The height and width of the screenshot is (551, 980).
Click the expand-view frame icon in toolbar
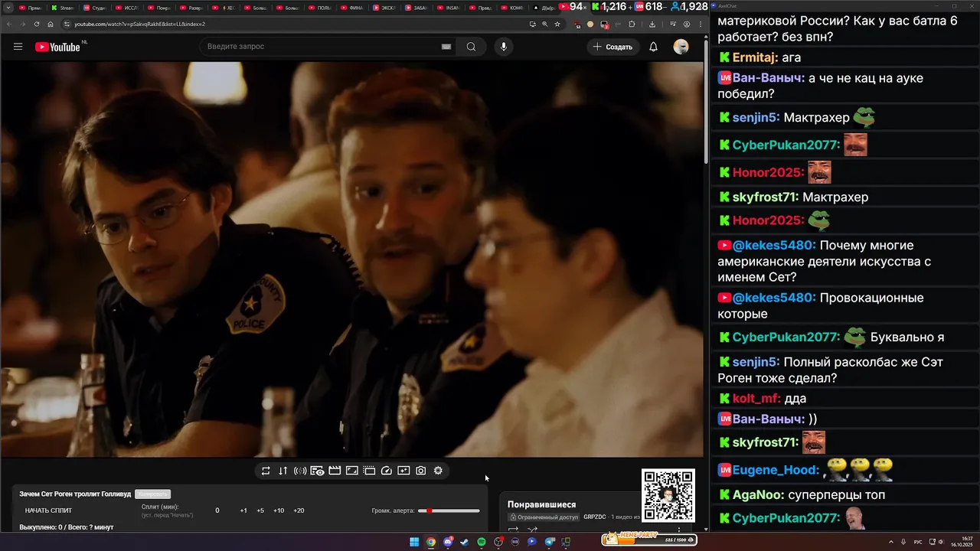click(x=351, y=471)
